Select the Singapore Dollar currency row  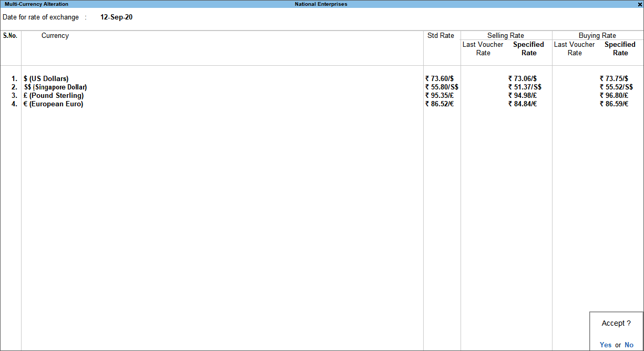pyautogui.click(x=55, y=87)
